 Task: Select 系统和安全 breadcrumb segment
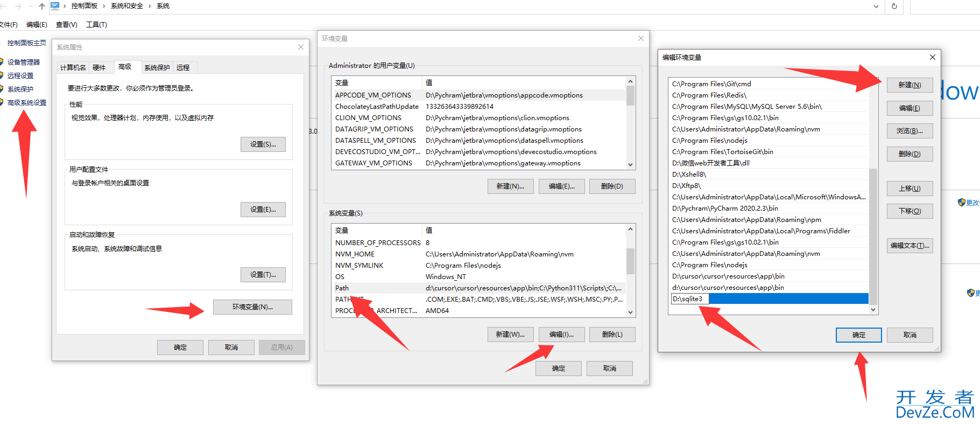[127, 6]
